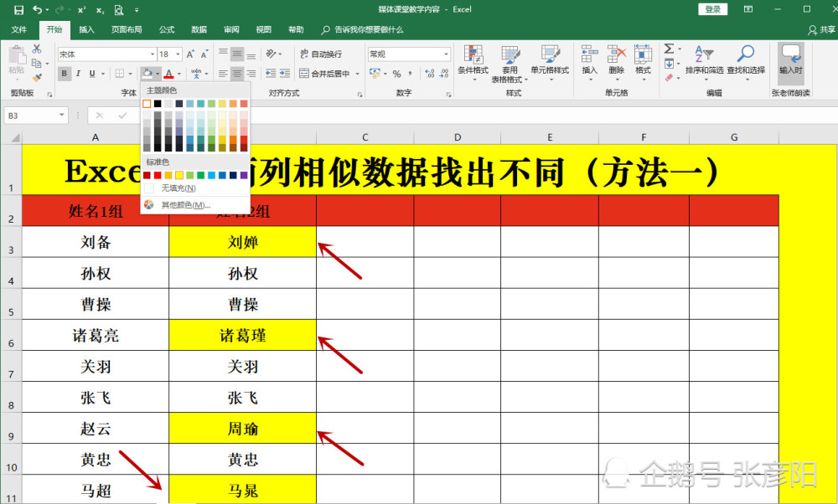838x504 pixels.
Task: Click the eraser Clear icon
Action: [x=669, y=78]
